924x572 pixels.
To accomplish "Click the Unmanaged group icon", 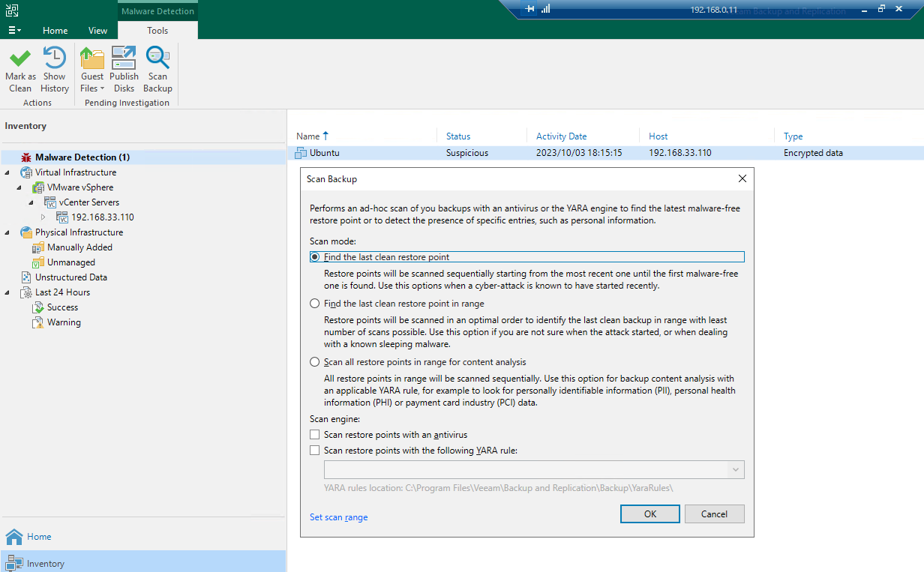I will pyautogui.click(x=38, y=262).
